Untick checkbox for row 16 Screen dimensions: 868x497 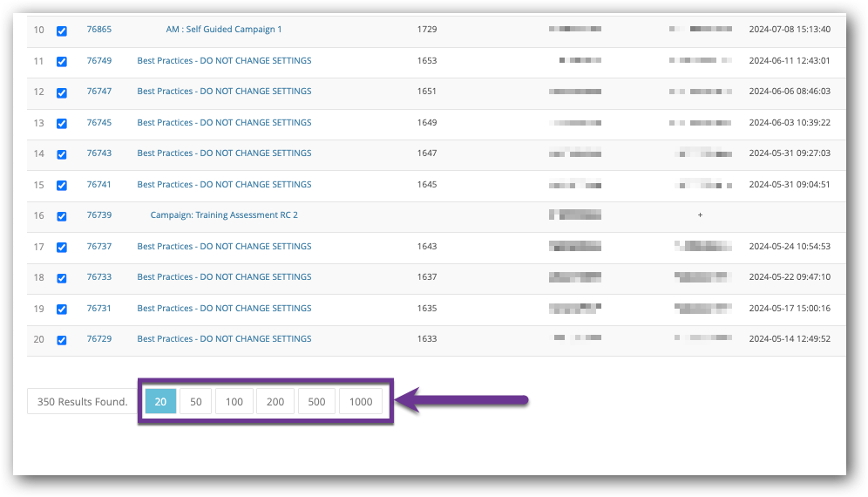62,216
